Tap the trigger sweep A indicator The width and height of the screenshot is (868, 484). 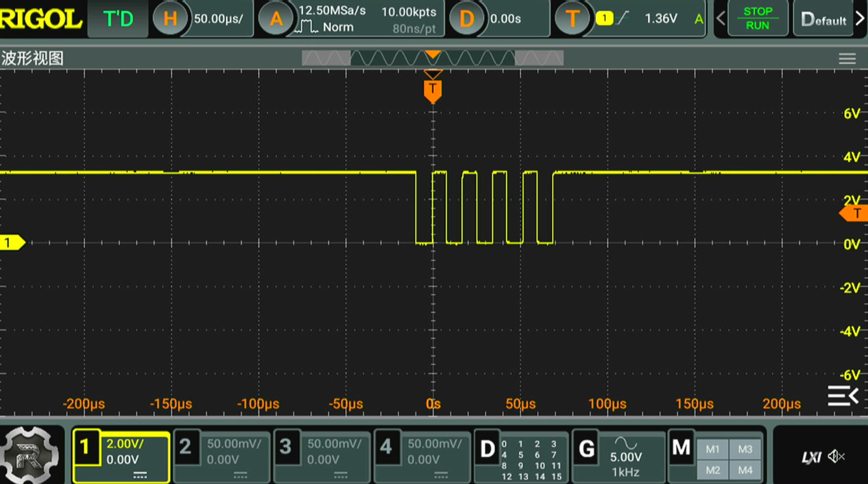point(699,19)
